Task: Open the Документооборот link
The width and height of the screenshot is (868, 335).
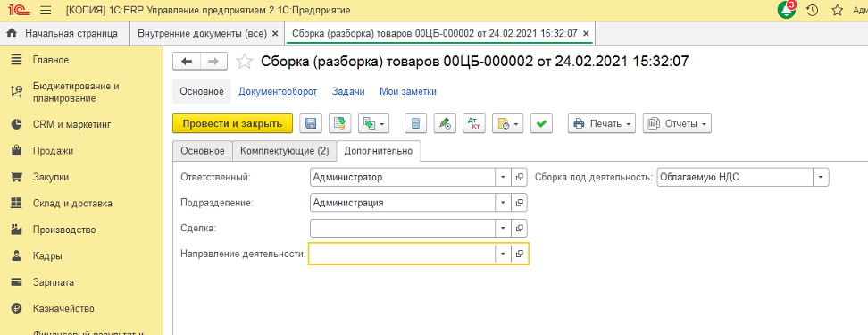Action: tap(278, 92)
